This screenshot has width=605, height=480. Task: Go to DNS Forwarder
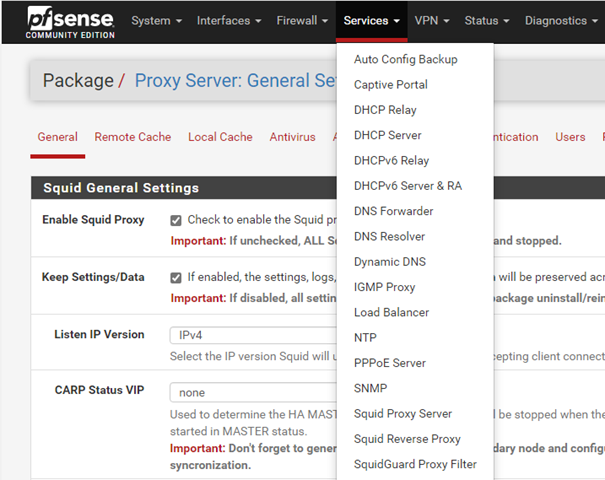pos(394,211)
